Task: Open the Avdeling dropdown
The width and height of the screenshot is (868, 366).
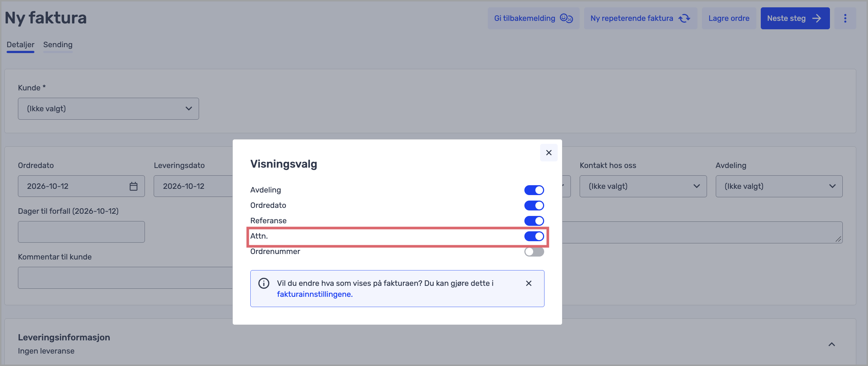Action: click(x=779, y=186)
